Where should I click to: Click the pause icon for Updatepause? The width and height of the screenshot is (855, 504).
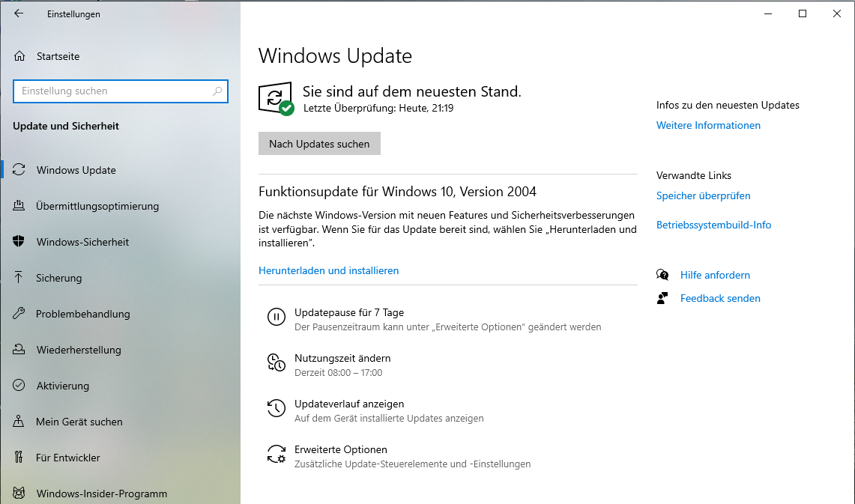click(277, 317)
